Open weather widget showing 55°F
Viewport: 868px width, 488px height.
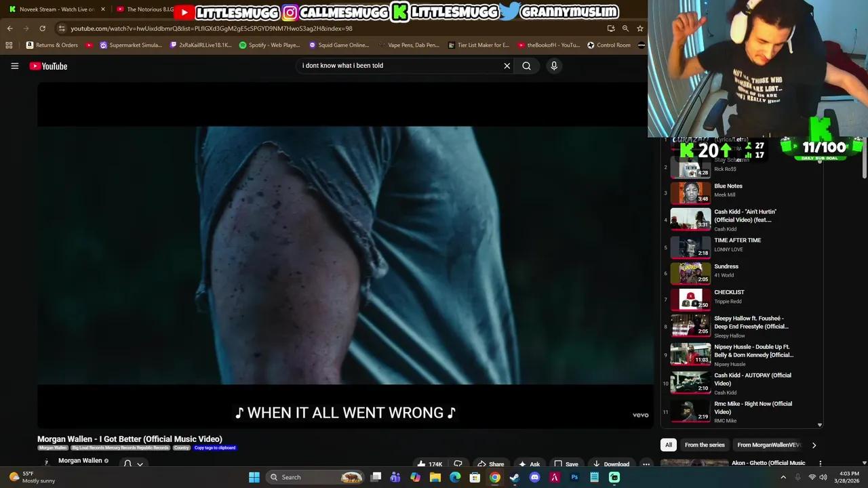[x=32, y=477]
